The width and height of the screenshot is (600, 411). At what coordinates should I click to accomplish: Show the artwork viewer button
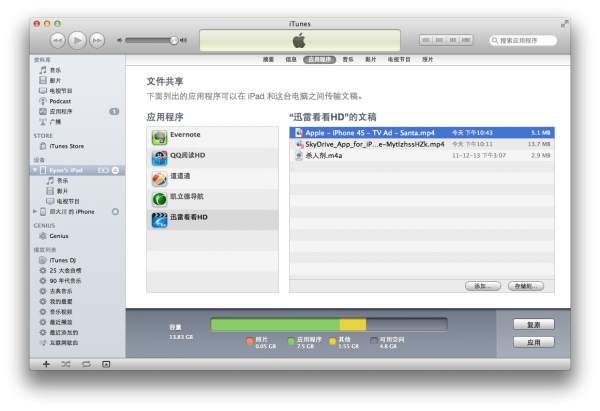point(106,364)
